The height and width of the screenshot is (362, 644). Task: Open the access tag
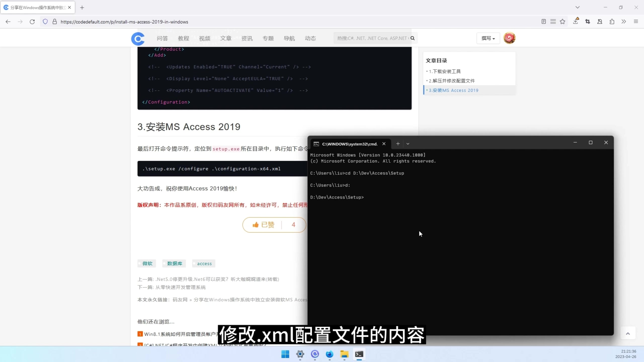[204, 263]
